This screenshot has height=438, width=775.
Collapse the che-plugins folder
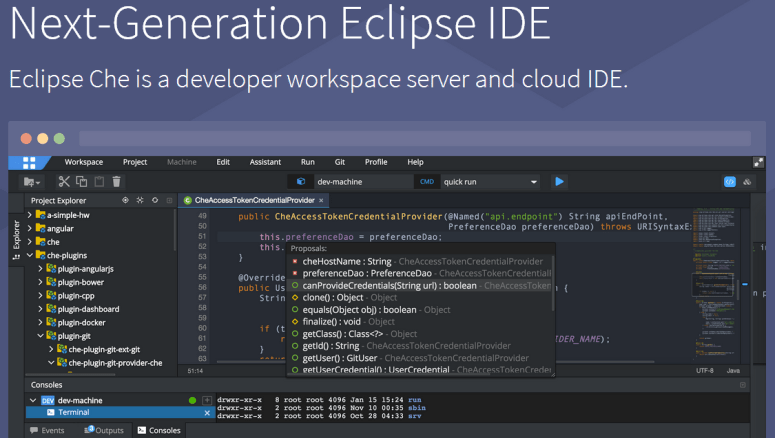coord(29,255)
